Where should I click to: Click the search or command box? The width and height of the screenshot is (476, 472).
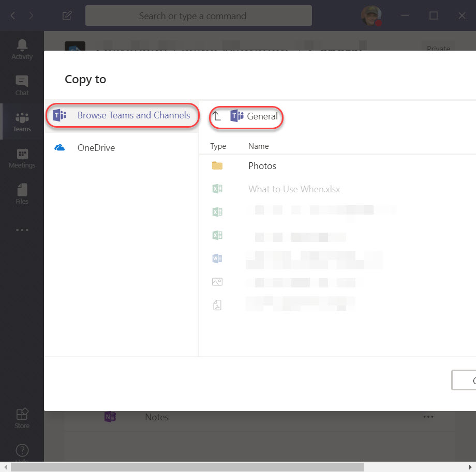[x=198, y=16]
